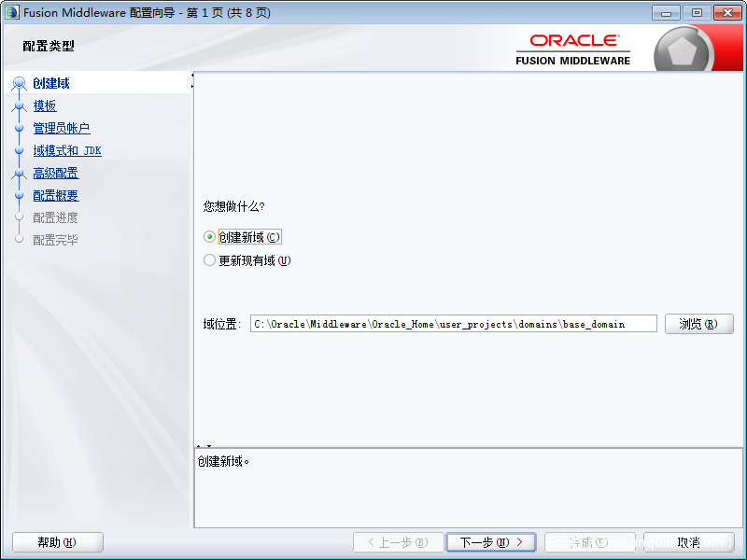Screen dimensions: 747x560
Task: Click the 配置完毕 disabled step text
Action: (x=55, y=240)
